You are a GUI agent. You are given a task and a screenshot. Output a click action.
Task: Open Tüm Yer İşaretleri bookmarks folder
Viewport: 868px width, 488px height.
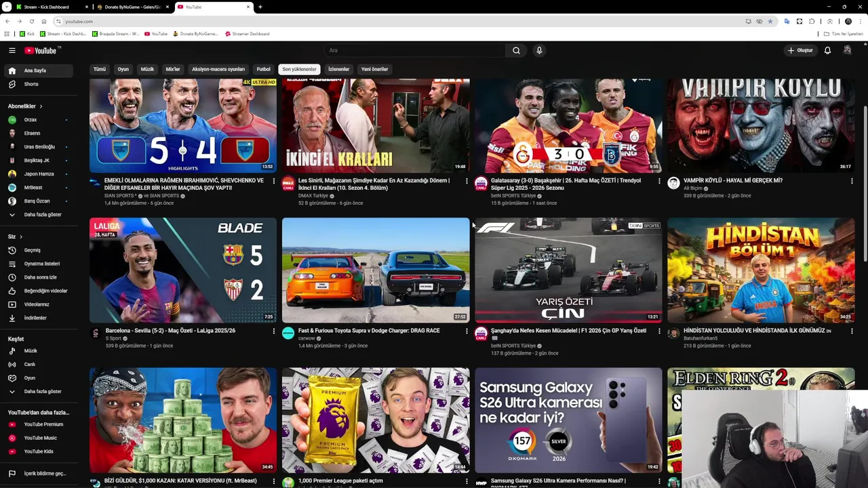(844, 33)
